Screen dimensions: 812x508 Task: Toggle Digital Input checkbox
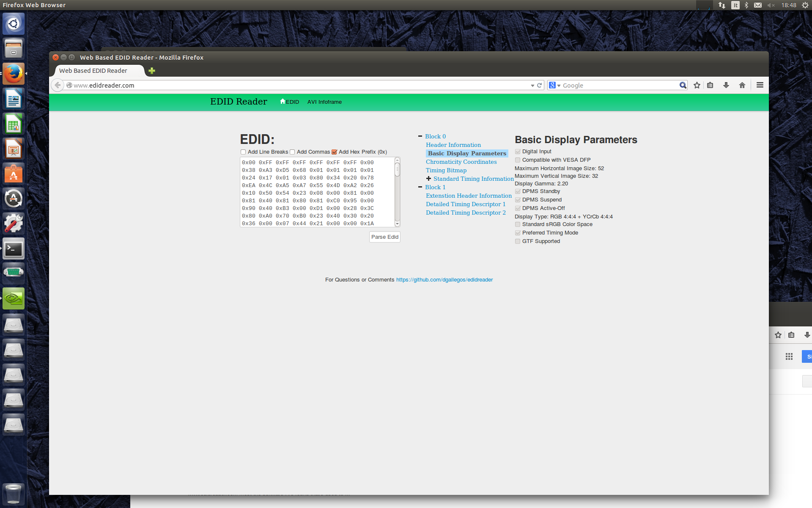point(518,152)
